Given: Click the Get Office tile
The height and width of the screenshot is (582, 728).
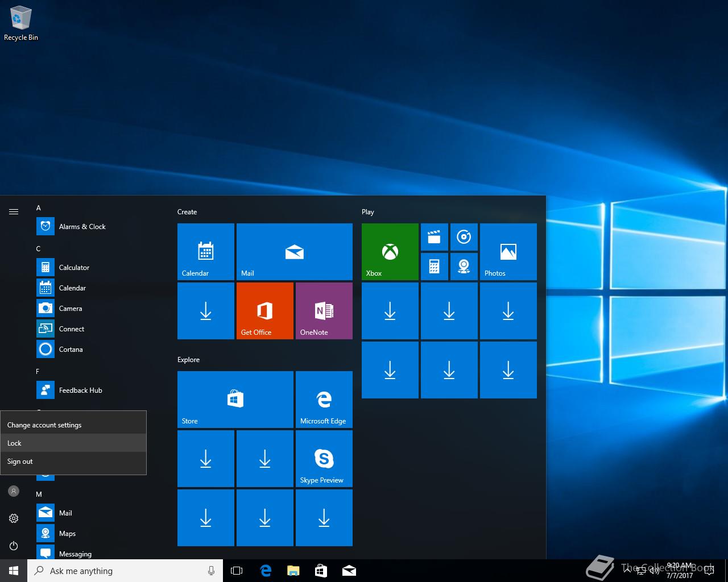Looking at the screenshot, I should click(265, 311).
